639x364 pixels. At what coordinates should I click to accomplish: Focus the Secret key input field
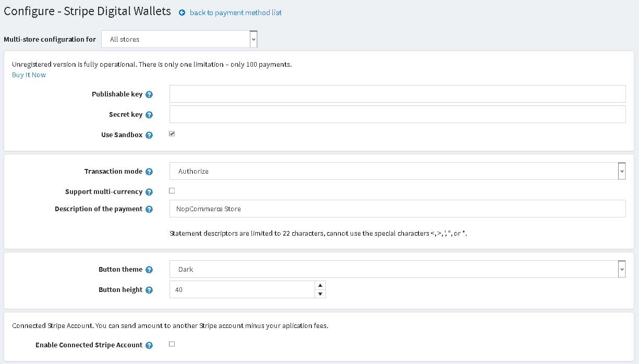pyautogui.click(x=397, y=114)
